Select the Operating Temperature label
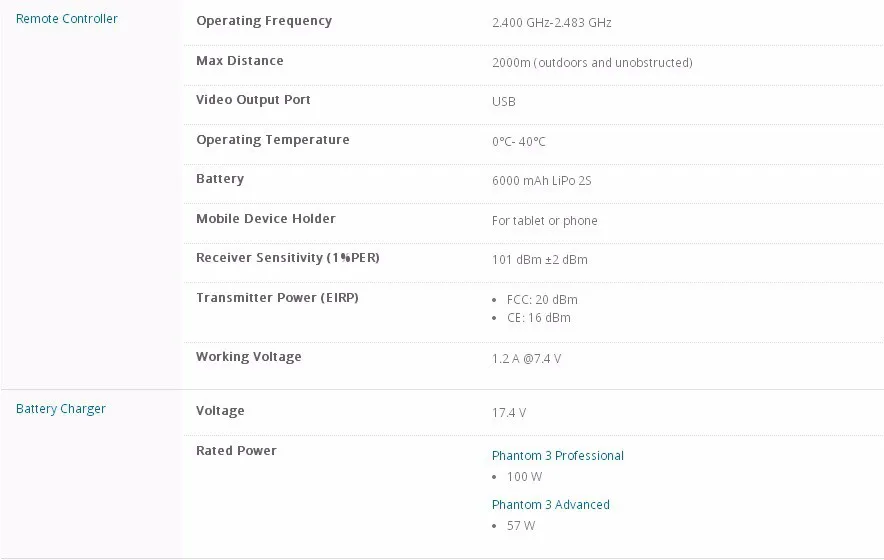 (x=273, y=140)
